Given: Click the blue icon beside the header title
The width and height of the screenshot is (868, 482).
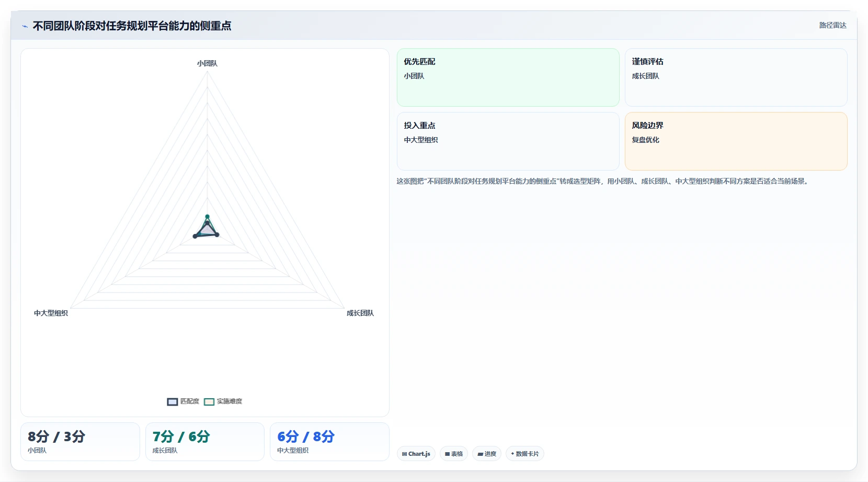Looking at the screenshot, I should pyautogui.click(x=25, y=26).
